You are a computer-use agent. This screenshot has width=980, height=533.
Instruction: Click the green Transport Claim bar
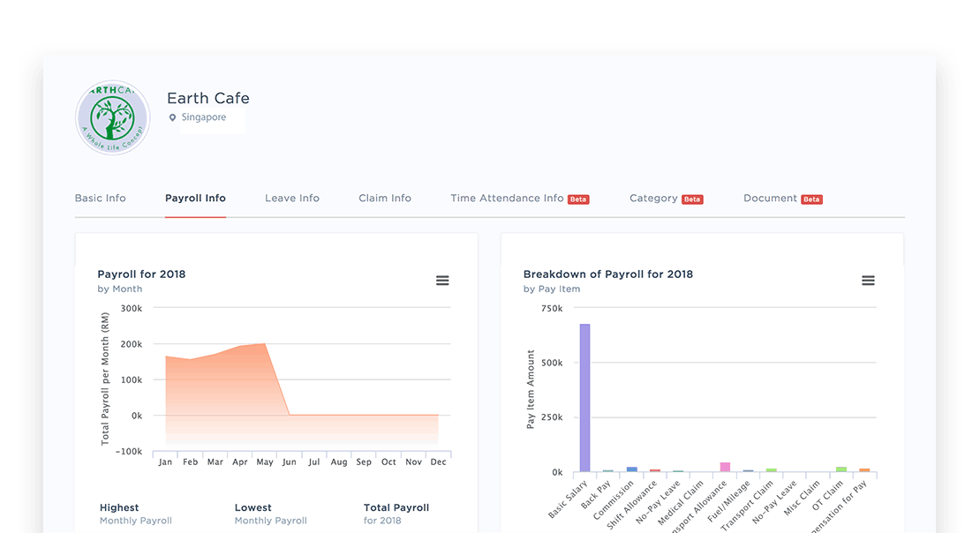pos(772,469)
